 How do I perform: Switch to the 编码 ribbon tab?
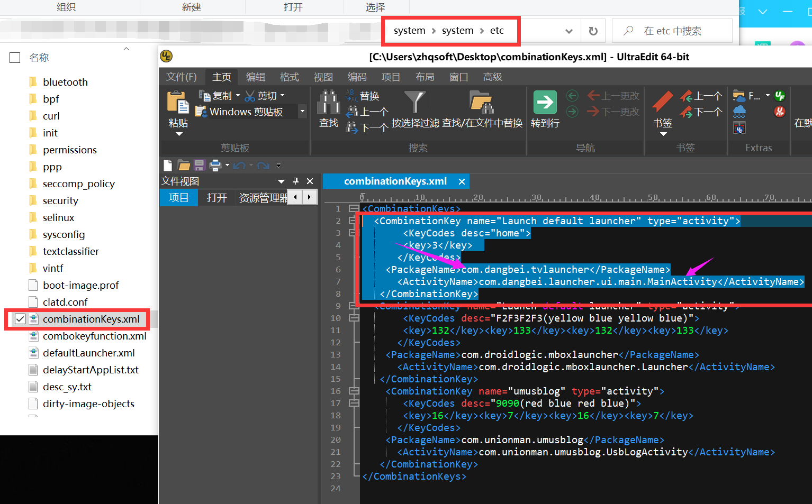(x=357, y=77)
